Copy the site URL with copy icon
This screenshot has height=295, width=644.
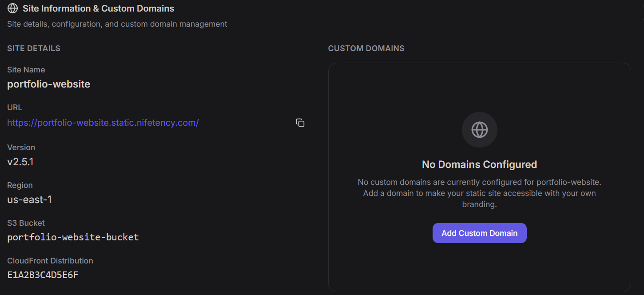[x=300, y=123]
